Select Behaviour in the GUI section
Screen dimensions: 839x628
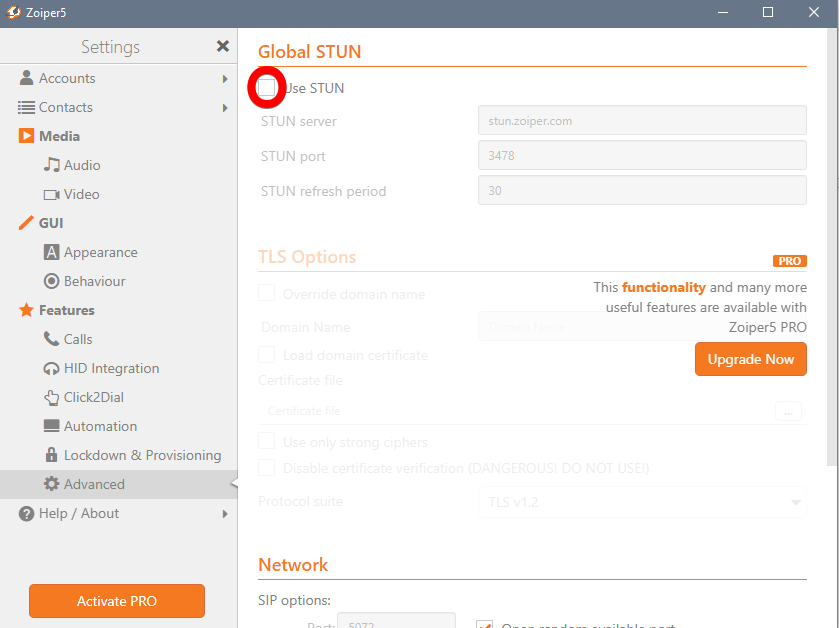coord(94,281)
